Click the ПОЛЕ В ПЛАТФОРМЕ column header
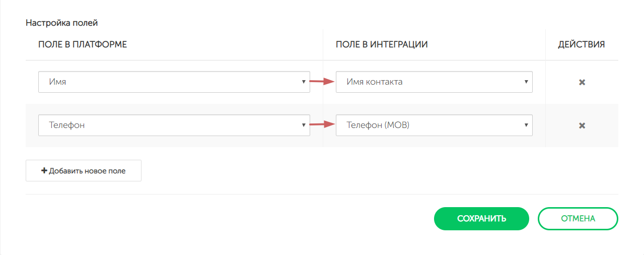 point(83,44)
